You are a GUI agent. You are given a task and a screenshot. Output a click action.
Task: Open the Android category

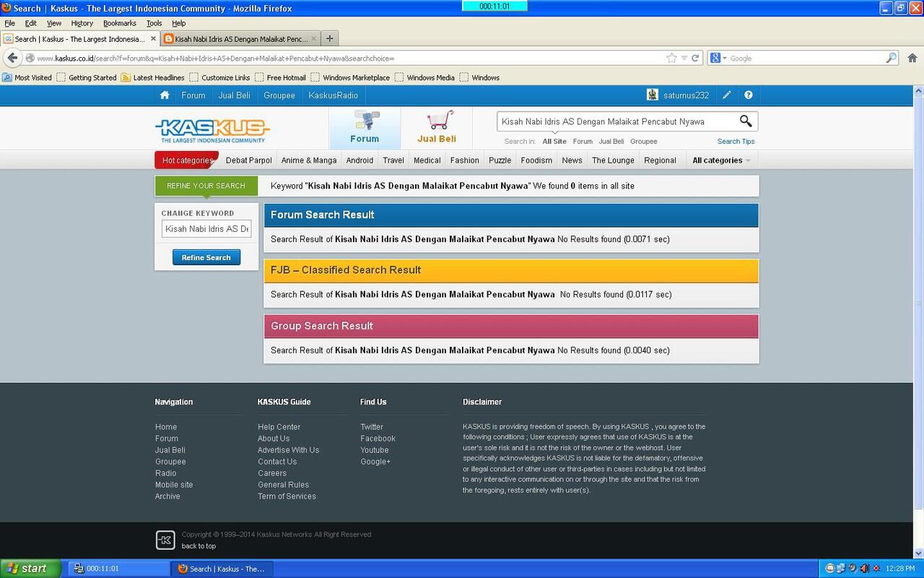click(359, 160)
